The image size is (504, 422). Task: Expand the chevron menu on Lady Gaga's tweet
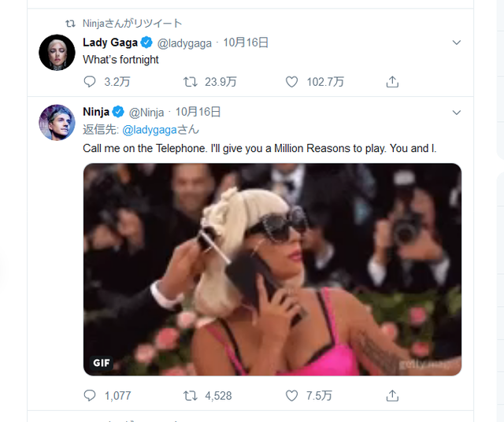pyautogui.click(x=457, y=43)
